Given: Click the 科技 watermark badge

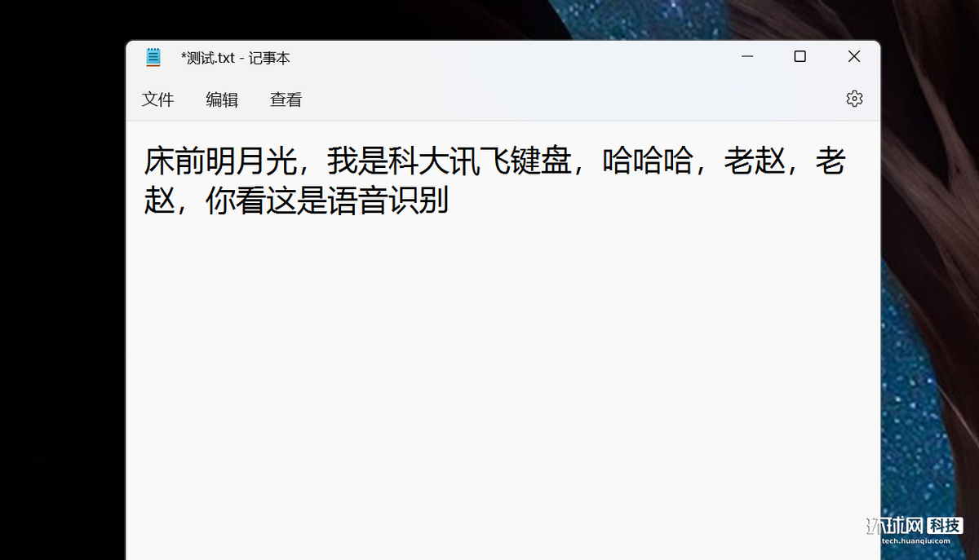Looking at the screenshot, I should click(946, 525).
